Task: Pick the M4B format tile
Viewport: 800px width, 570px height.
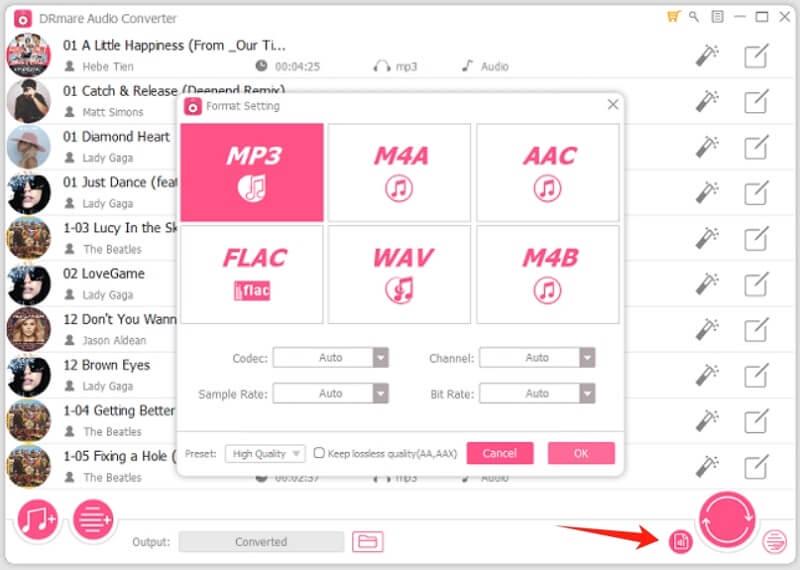Action: pyautogui.click(x=548, y=275)
